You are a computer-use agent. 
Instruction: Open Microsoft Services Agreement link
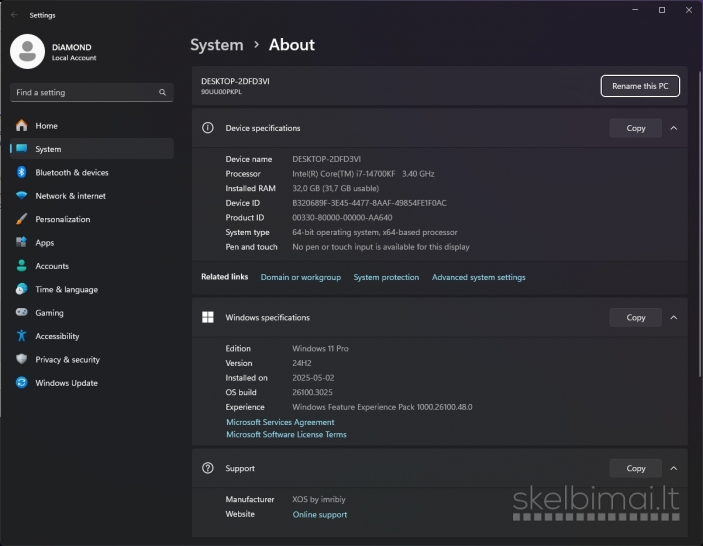tap(280, 422)
